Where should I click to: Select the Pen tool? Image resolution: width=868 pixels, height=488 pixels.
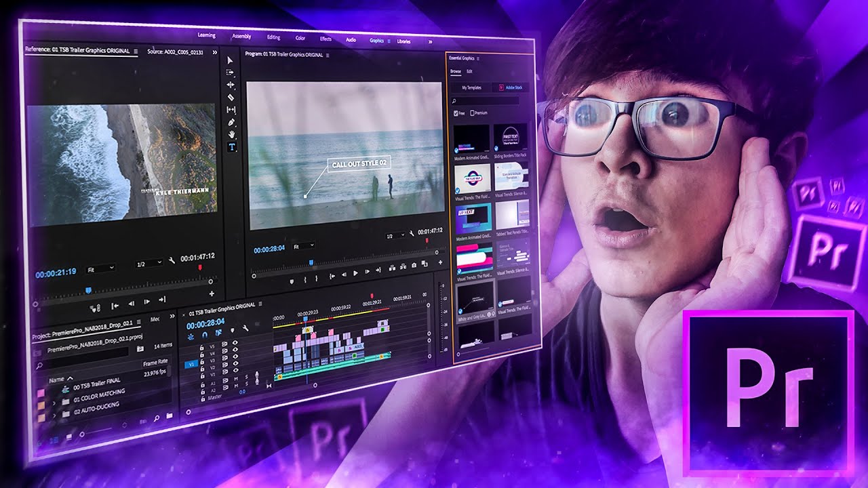pos(231,122)
